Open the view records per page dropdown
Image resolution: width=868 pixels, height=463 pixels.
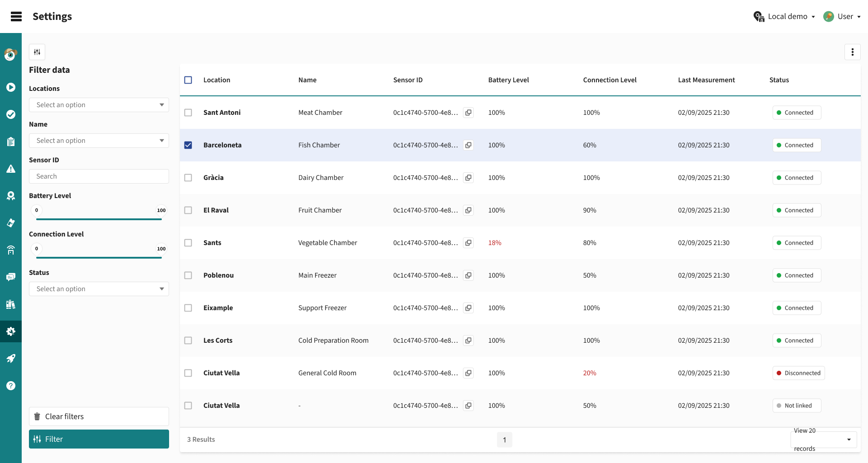tap(823, 439)
